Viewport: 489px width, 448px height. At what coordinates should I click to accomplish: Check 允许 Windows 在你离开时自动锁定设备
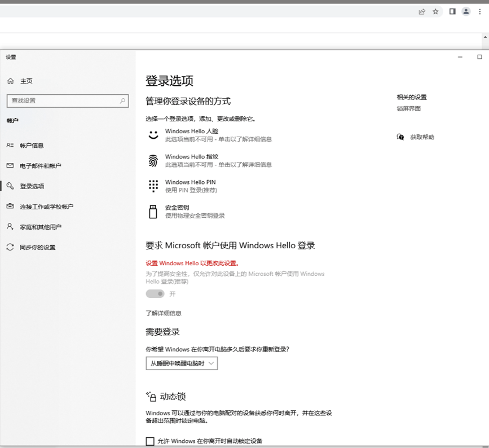pyautogui.click(x=150, y=441)
